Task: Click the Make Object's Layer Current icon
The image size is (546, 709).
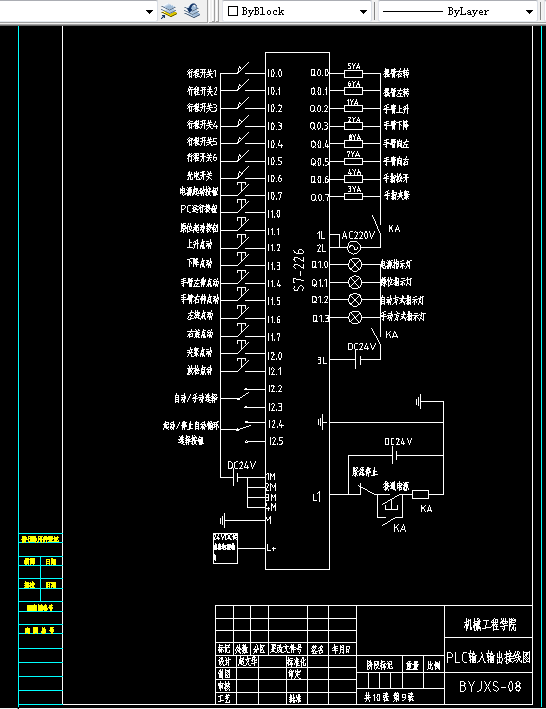Action: 168,11
